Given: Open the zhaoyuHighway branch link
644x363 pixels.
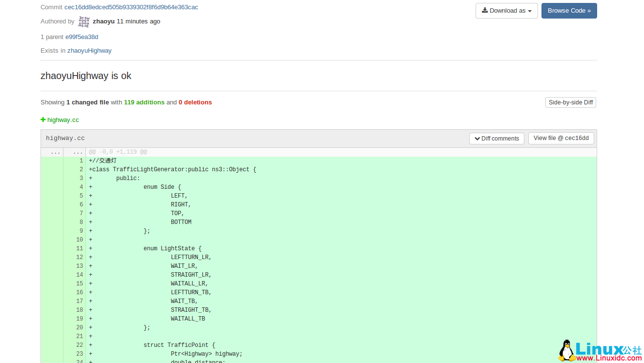Looking at the screenshot, I should (89, 50).
